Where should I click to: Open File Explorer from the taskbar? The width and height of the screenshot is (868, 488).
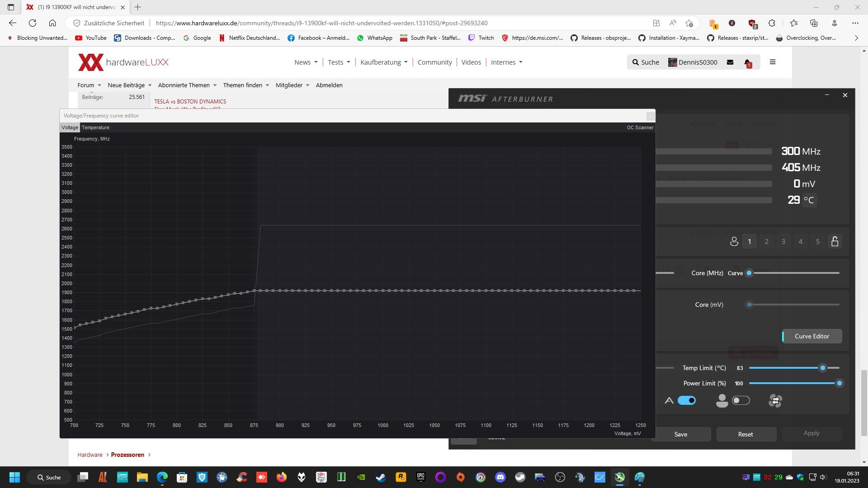[142, 477]
